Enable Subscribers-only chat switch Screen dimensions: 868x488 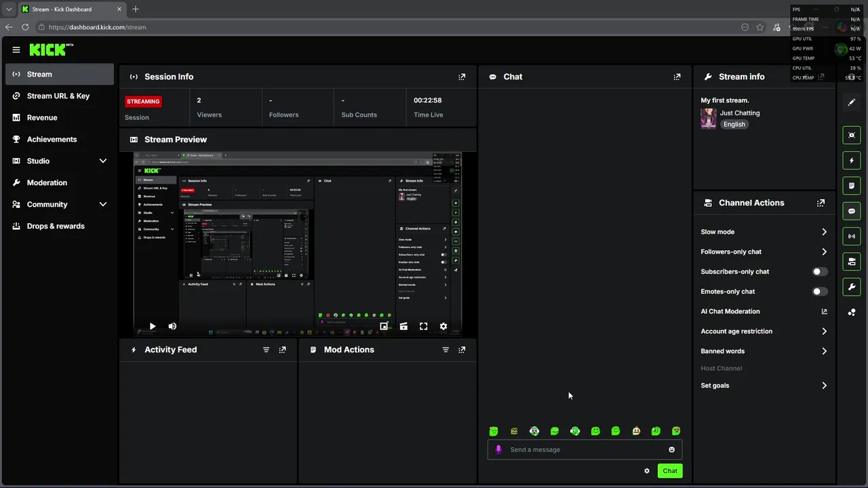820,272
